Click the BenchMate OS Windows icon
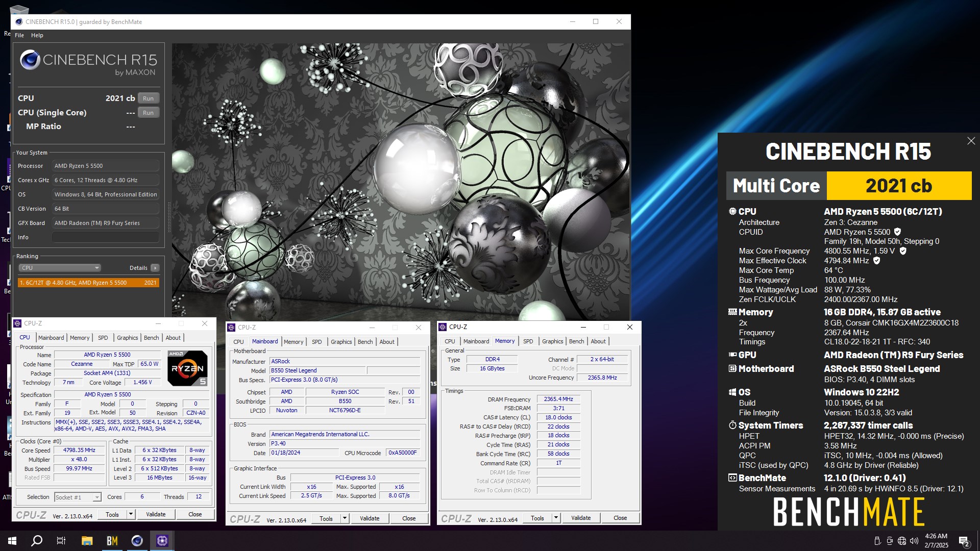Viewport: 980px width, 551px height. pyautogui.click(x=732, y=392)
